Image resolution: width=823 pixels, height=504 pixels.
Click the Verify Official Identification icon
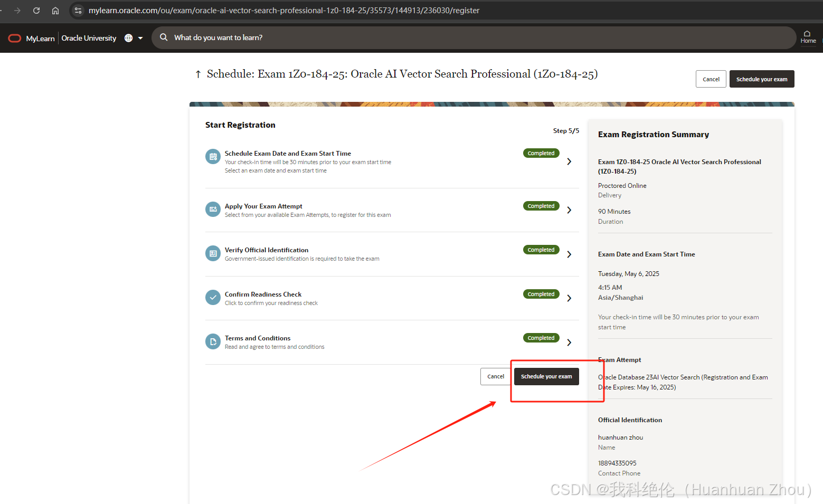pyautogui.click(x=213, y=253)
